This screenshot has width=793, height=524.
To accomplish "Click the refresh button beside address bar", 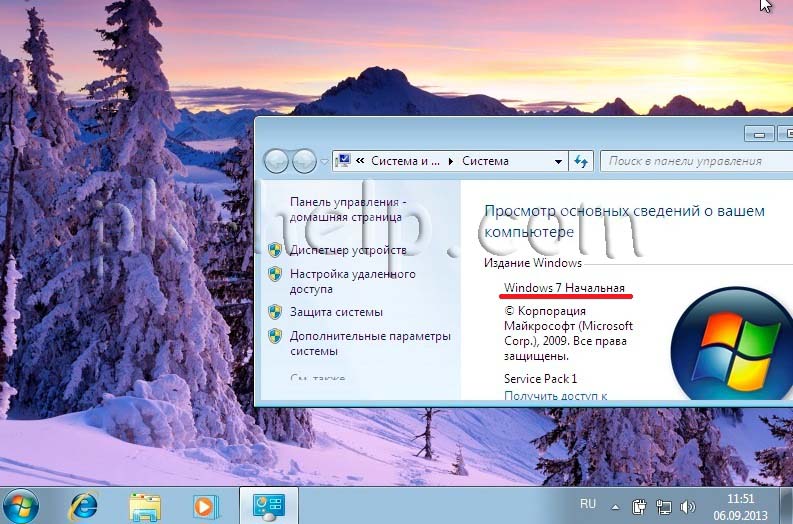I will 582,161.
